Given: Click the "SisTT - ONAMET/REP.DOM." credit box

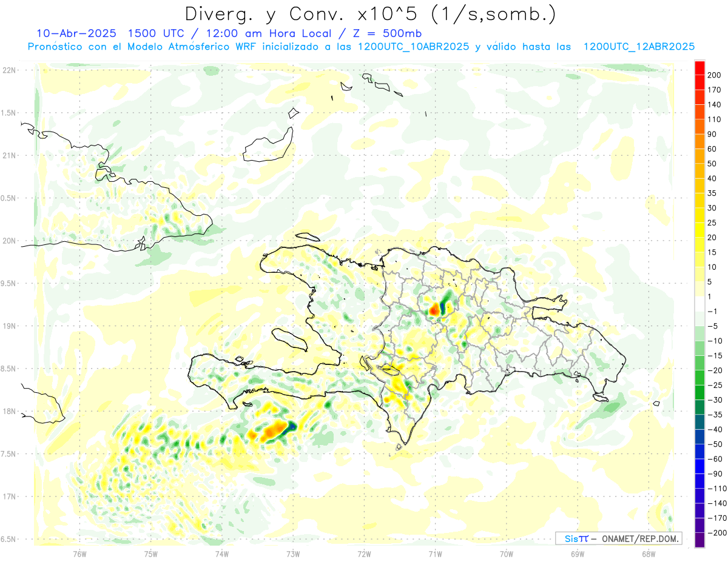Looking at the screenshot, I should pos(618,538).
